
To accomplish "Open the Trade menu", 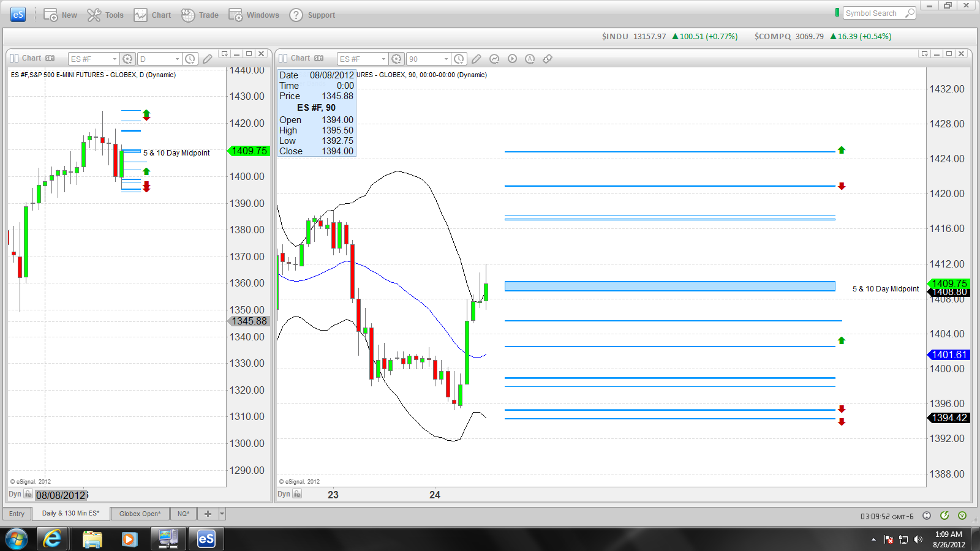I will pyautogui.click(x=200, y=15).
